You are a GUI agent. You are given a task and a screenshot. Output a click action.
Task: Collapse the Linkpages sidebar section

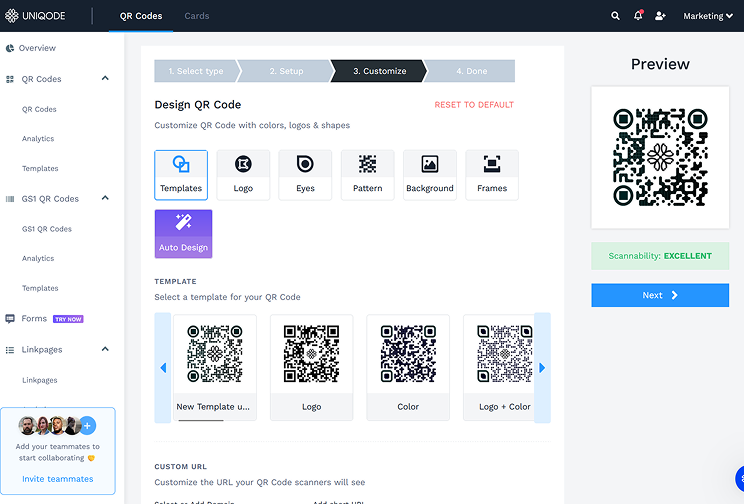(105, 349)
